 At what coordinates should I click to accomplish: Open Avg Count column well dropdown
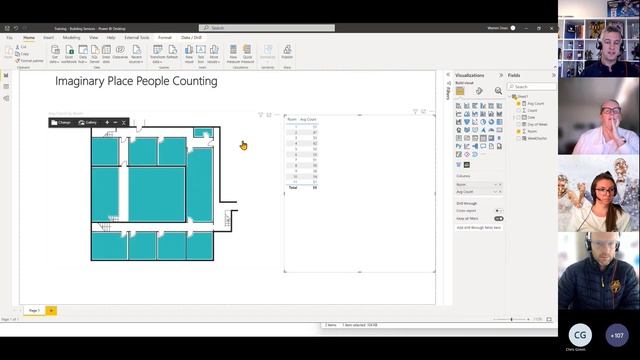point(496,191)
